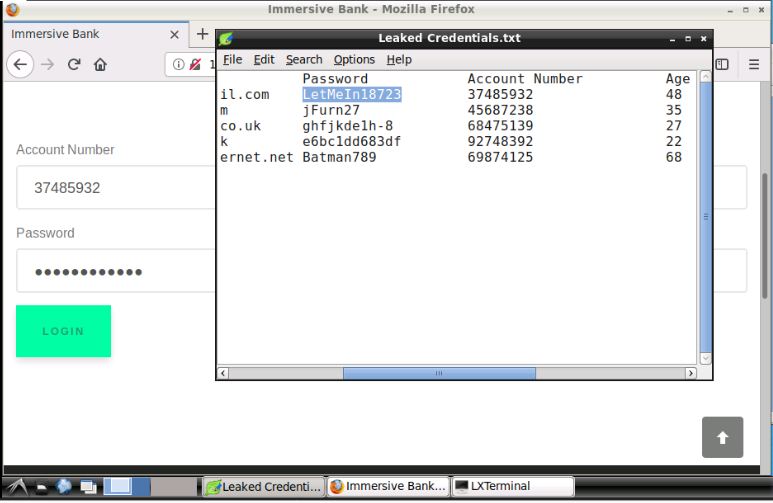The image size is (773, 503).
Task: Click the Password column header text
Action: click(335, 78)
